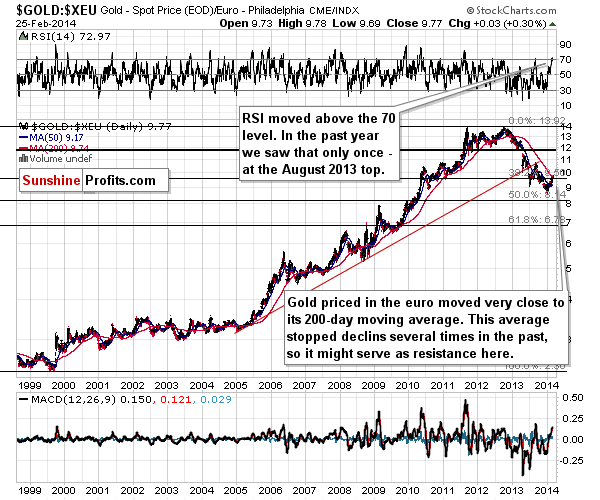Click the MACD(12,26,9) 0.150 label

[x=91, y=400]
